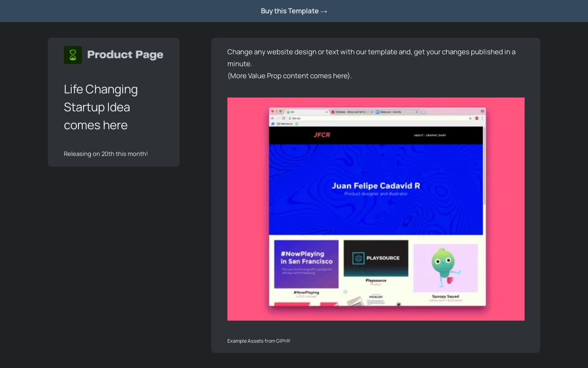
Task: Click the Spoopy Squad character card
Action: click(445, 268)
